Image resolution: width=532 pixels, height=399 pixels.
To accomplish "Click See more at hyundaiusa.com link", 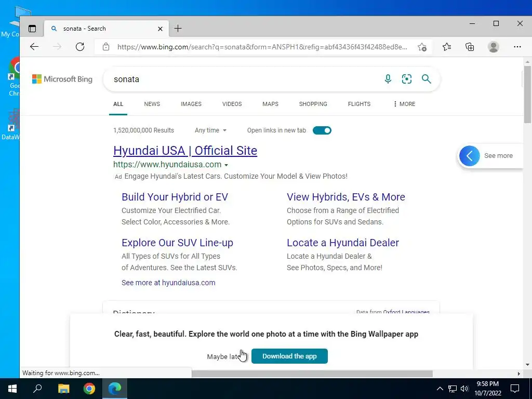I will [x=168, y=283].
